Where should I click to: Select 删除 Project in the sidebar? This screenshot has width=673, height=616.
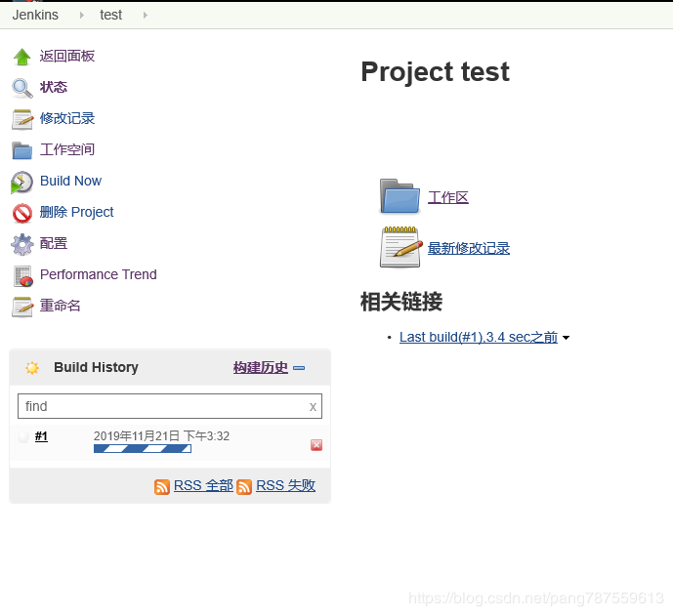point(77,212)
